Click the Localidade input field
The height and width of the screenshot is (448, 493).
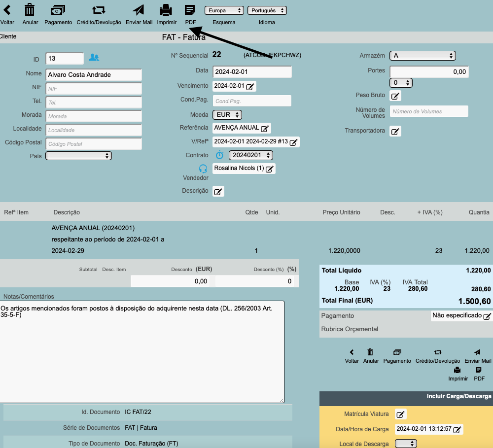[x=94, y=130]
